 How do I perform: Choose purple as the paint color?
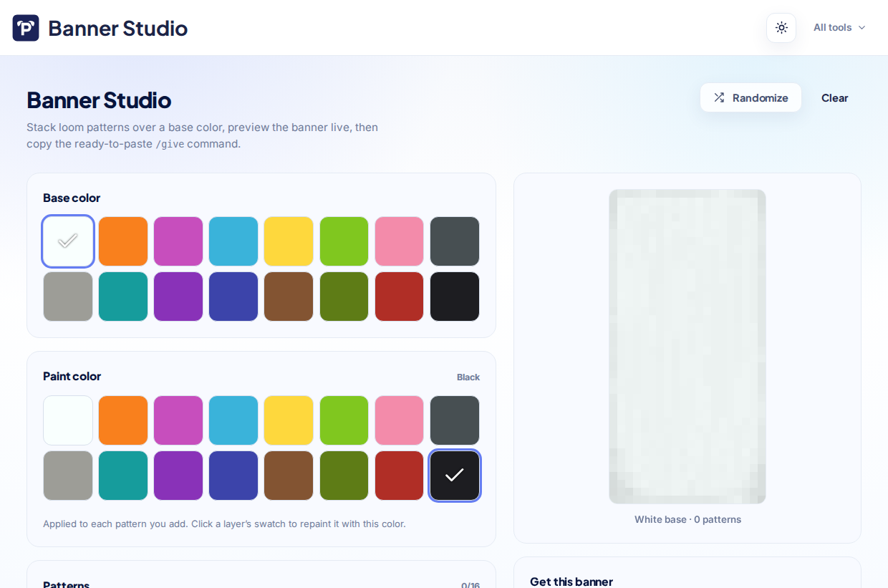178,476
